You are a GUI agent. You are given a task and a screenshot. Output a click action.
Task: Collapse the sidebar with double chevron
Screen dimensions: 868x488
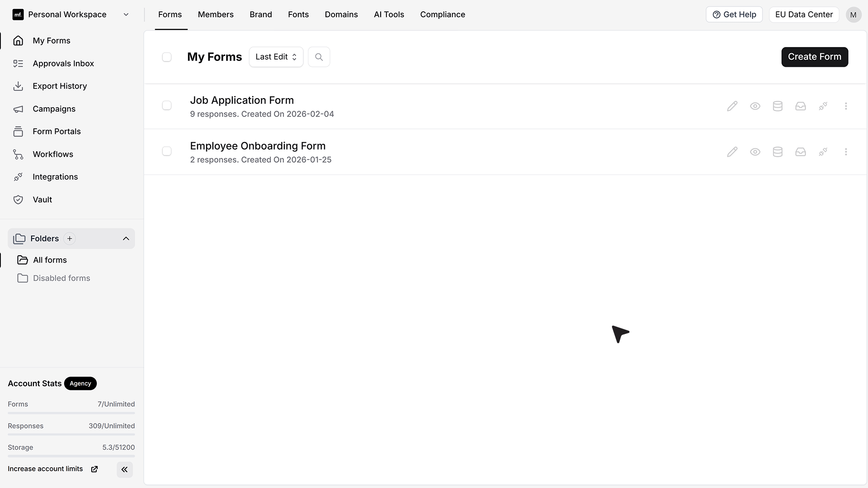click(124, 469)
